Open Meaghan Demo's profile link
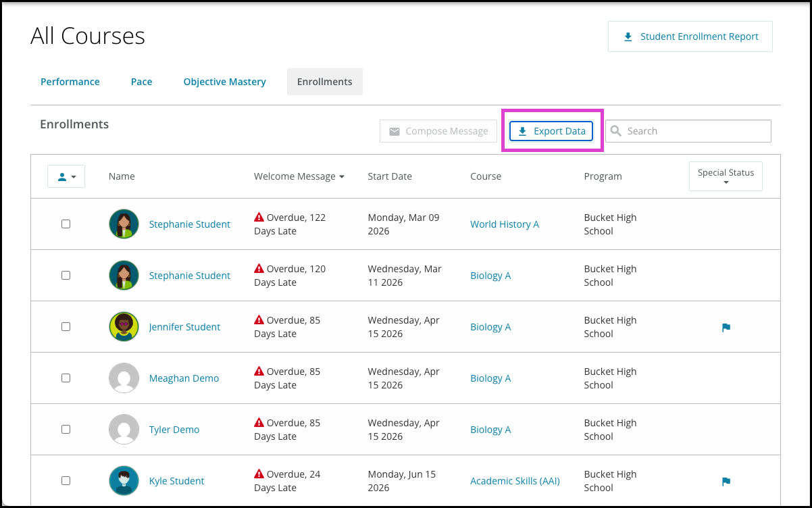The height and width of the screenshot is (508, 812). (184, 378)
